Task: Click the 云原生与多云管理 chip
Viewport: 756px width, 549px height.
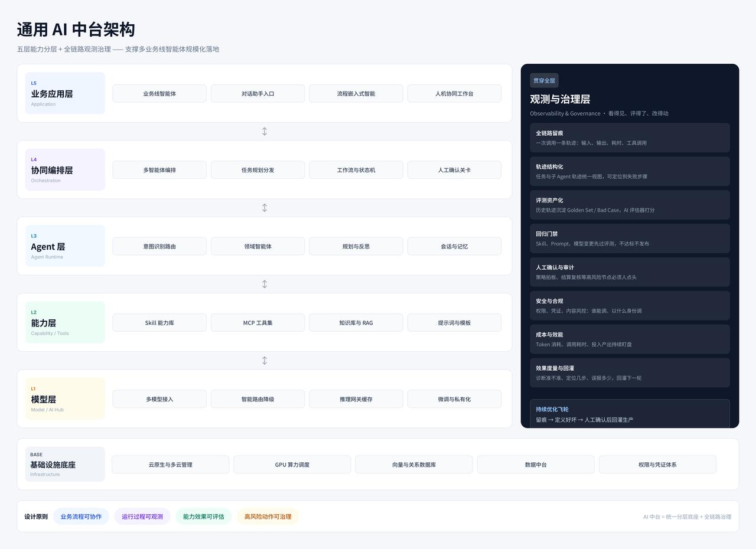Action: (x=171, y=465)
